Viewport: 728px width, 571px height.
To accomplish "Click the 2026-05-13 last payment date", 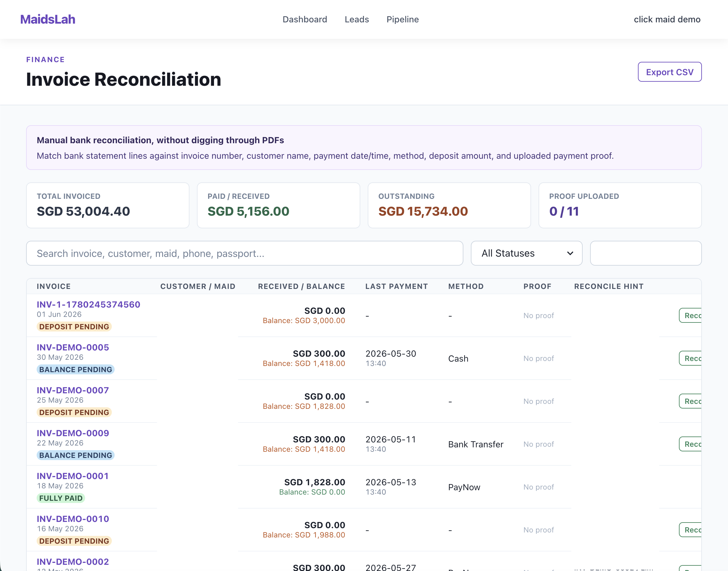I will coord(391,482).
